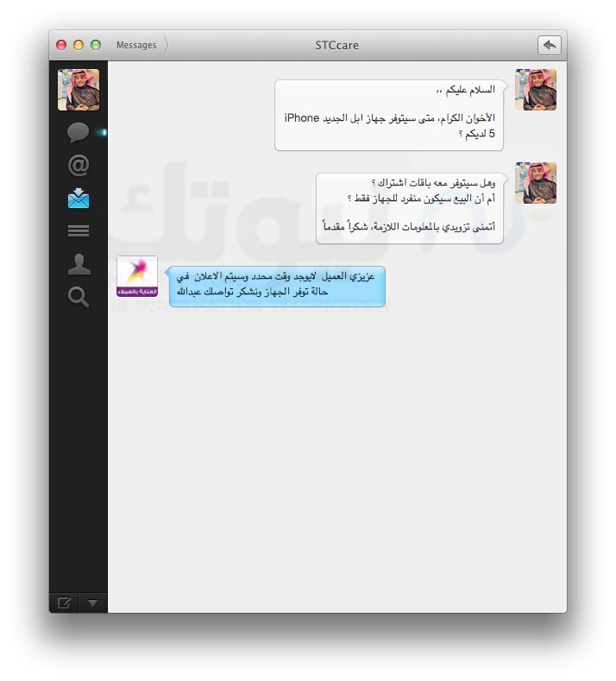
Task: Open the Lists icon in sidebar
Action: coord(79,231)
